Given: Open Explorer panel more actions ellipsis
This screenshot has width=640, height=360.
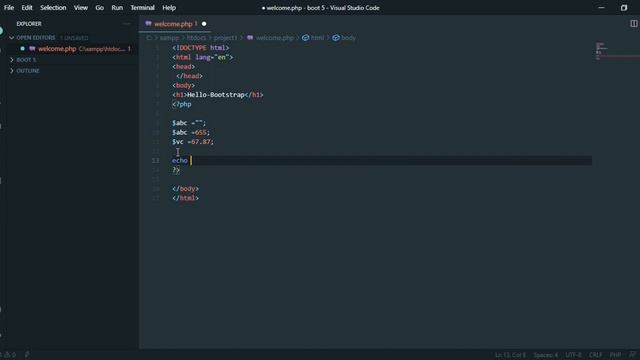Looking at the screenshot, I should (126, 24).
